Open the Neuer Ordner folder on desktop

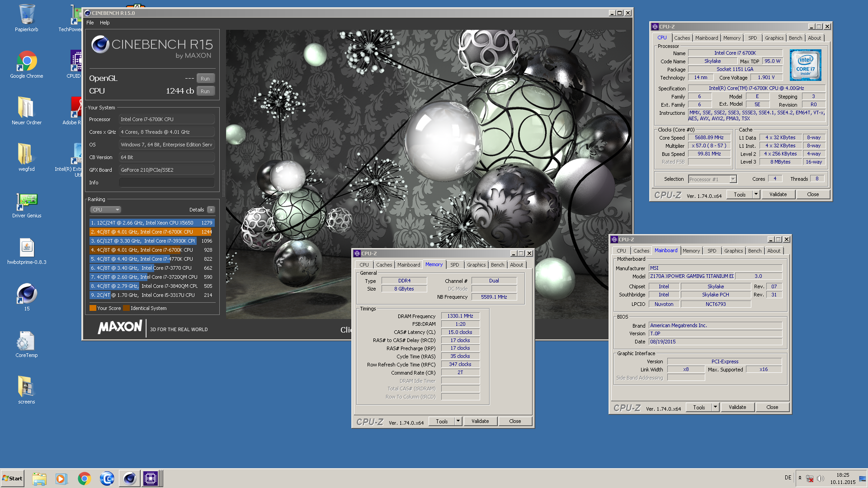(27, 111)
